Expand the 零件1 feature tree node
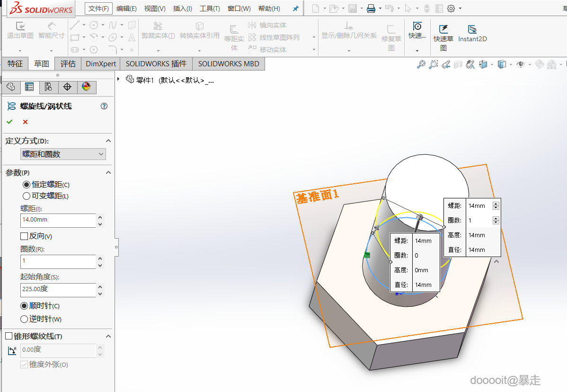The image size is (567, 392). (x=118, y=80)
